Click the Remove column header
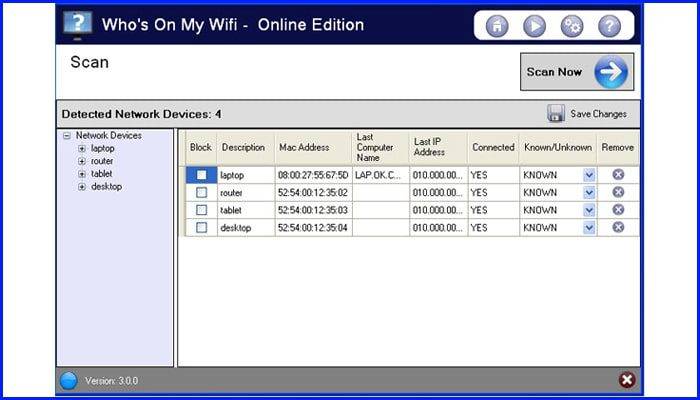 618,147
